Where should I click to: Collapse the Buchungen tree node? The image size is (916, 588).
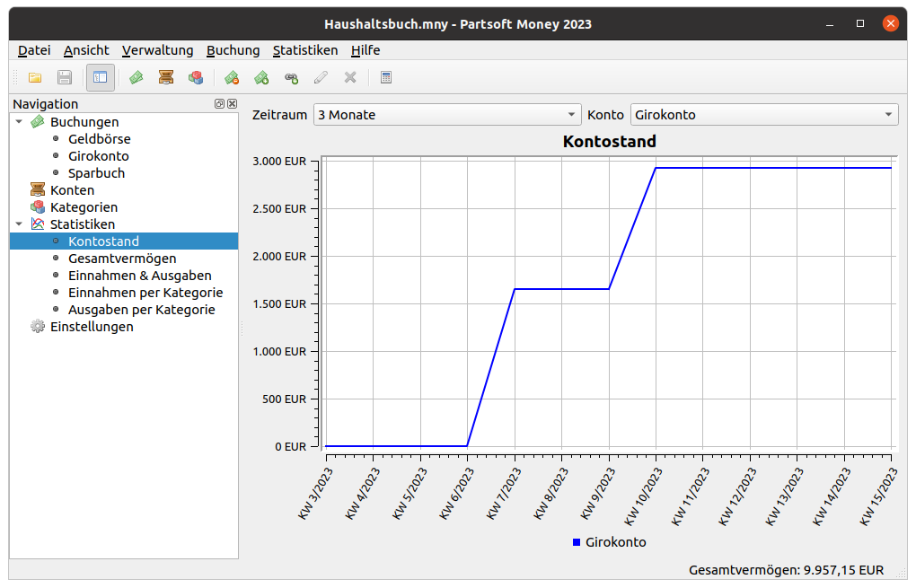coord(20,122)
